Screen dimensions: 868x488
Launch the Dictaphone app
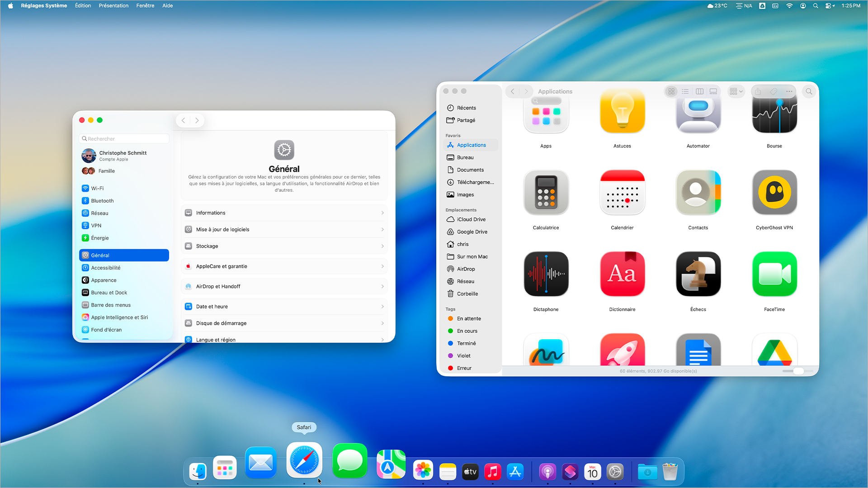[546, 274]
